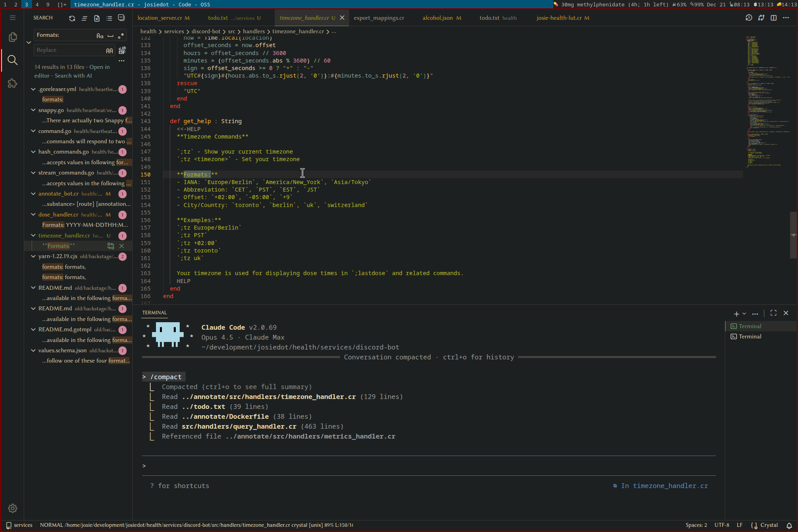Screen dimensions: 798x532
Task: Switch to the export_mappings.cr tab
Action: point(379,18)
